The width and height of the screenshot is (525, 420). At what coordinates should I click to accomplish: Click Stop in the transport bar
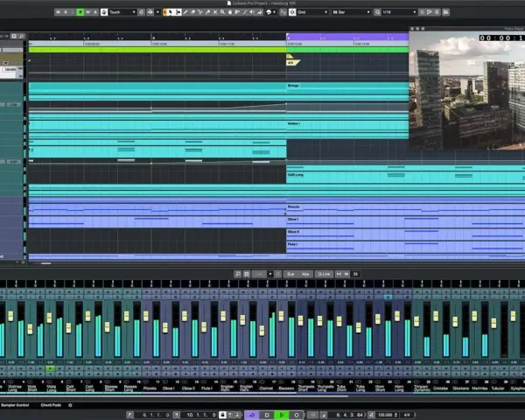click(267, 415)
